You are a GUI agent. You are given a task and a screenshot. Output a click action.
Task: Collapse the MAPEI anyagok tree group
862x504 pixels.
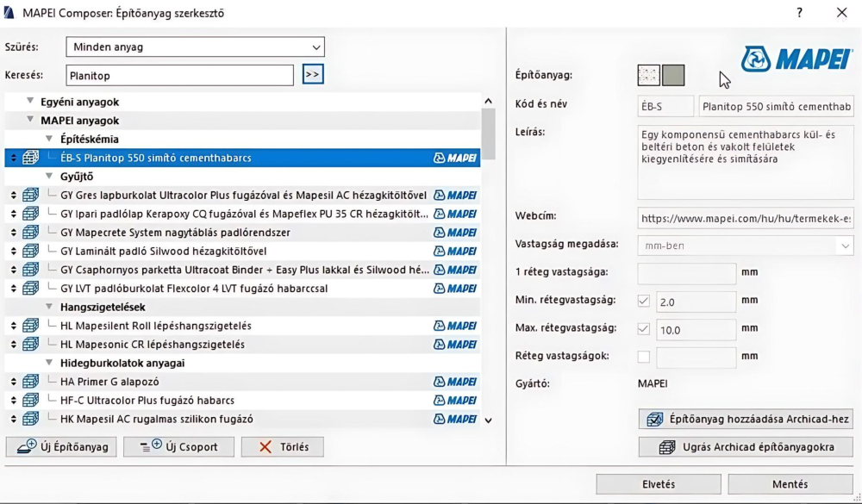(31, 121)
